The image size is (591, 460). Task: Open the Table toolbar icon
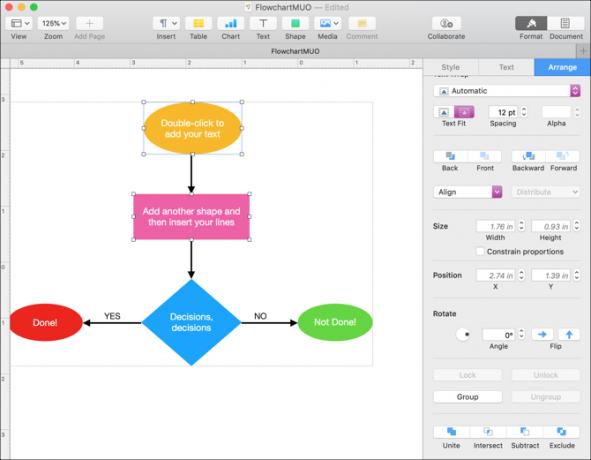coord(198,23)
